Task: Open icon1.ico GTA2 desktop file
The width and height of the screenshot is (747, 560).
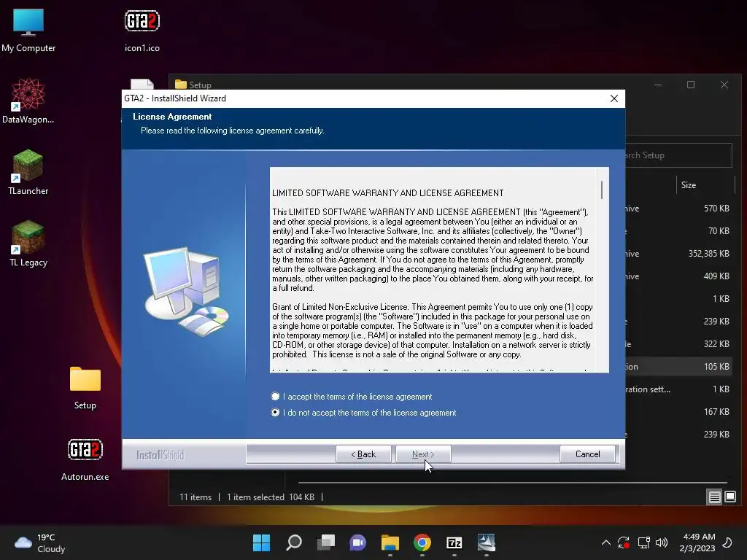Action: click(142, 30)
